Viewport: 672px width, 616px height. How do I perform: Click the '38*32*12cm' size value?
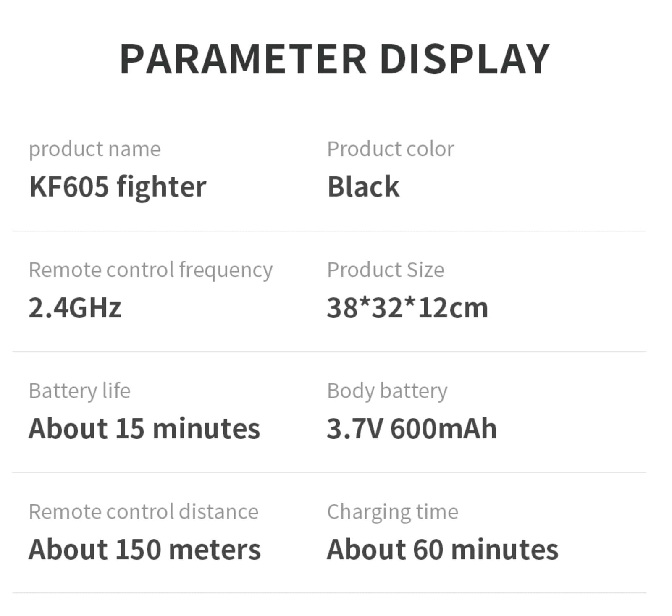coord(407,307)
